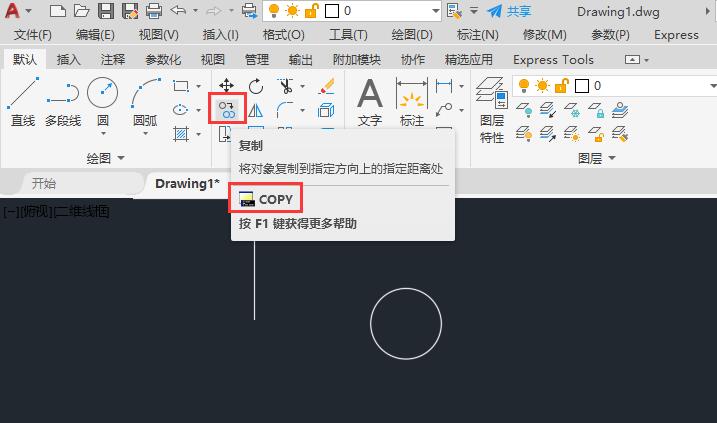The height and width of the screenshot is (423, 717).
Task: Save the drawing with the floppy icon
Action: (106, 11)
